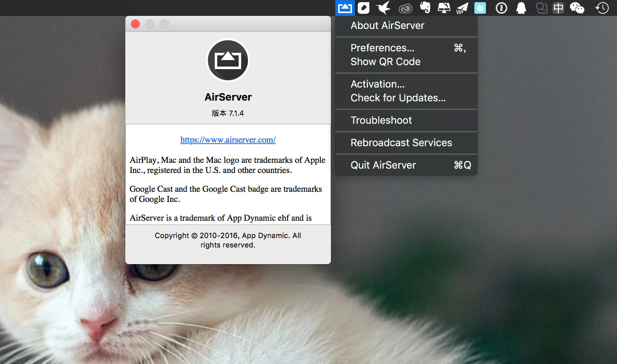
Task: Switch the Chinese input method icon
Action: 558,8
